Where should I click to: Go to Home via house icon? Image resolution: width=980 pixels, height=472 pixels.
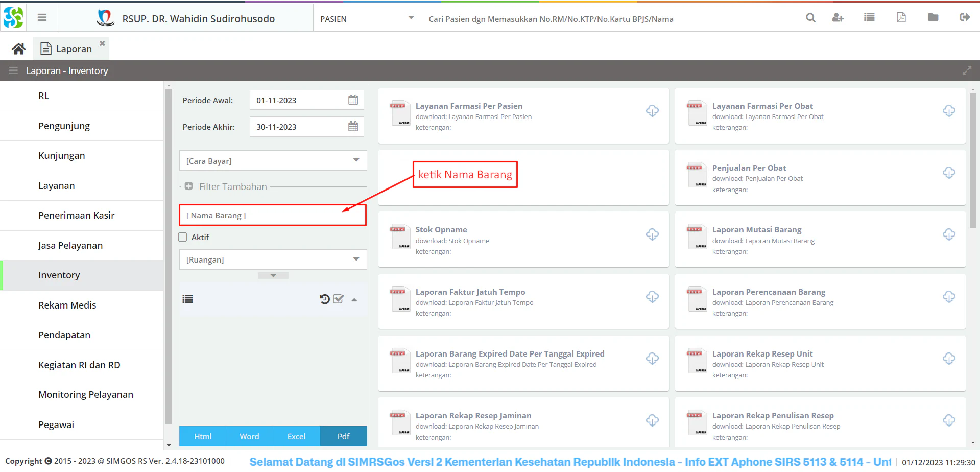click(x=19, y=49)
